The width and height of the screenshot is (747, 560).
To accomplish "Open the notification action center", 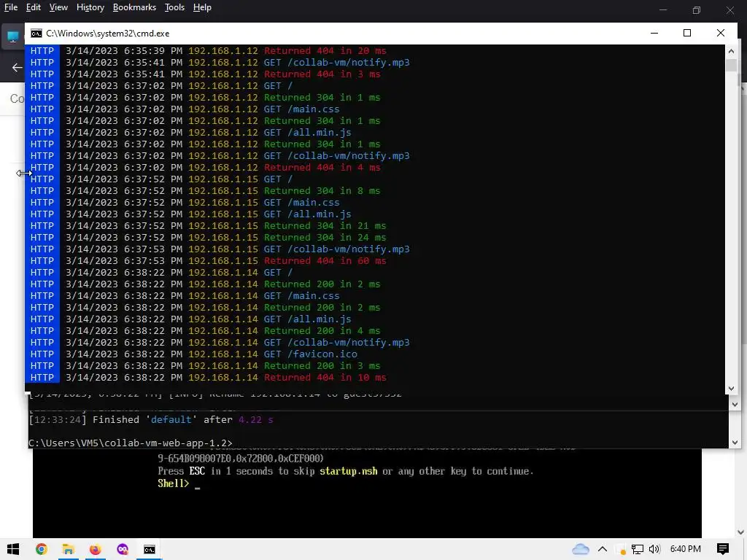I will click(723, 549).
